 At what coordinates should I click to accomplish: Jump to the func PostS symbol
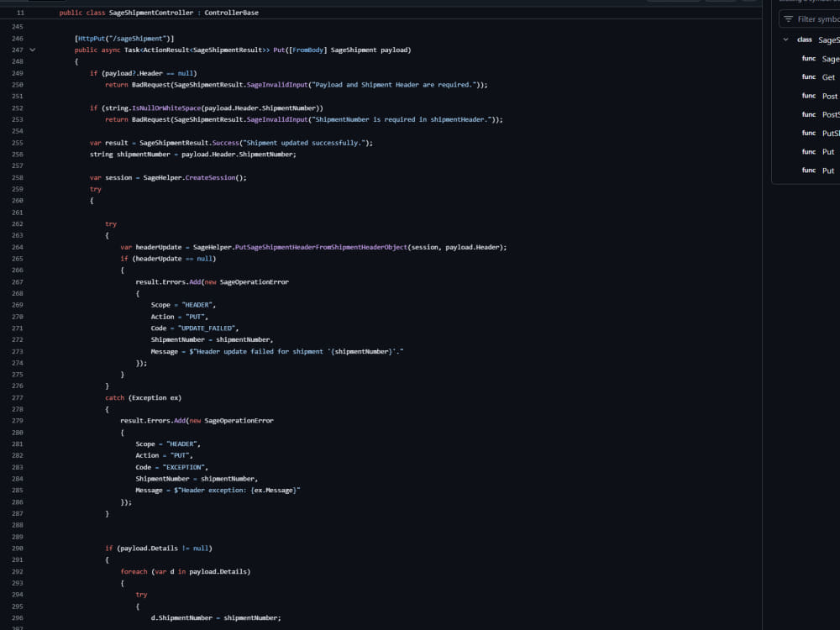point(820,114)
